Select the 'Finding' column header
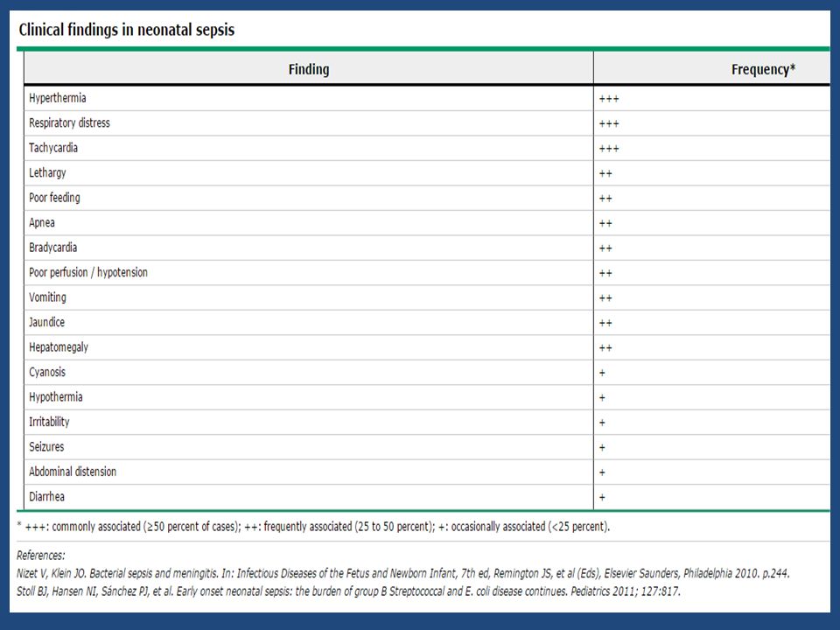Image resolution: width=840 pixels, height=630 pixels. pos(309,69)
